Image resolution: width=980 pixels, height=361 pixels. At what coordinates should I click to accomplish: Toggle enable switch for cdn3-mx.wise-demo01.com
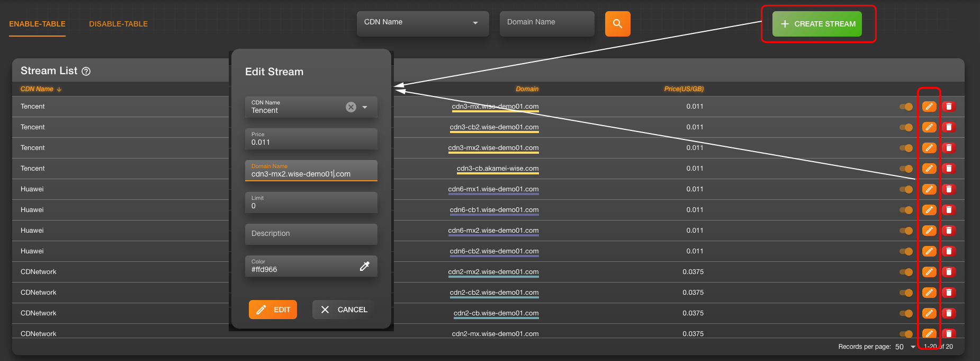906,107
